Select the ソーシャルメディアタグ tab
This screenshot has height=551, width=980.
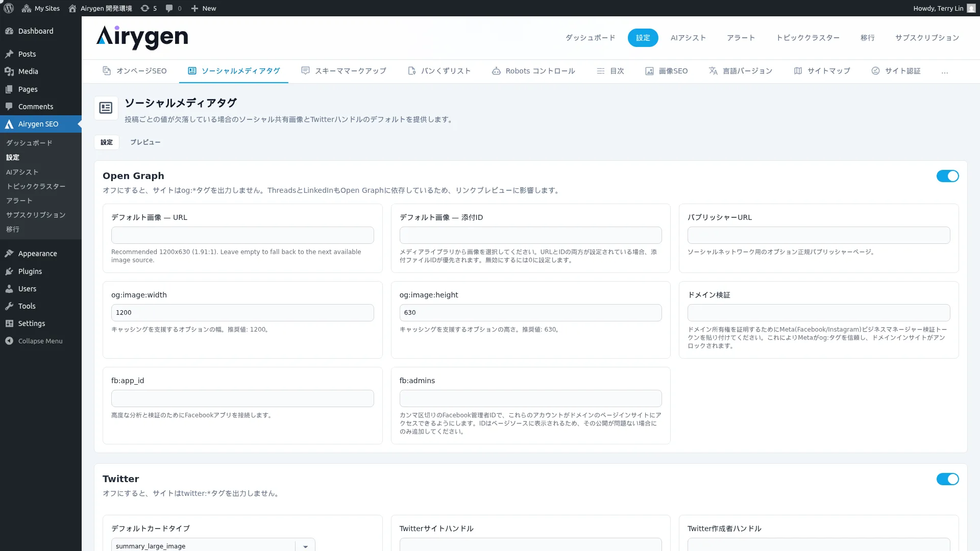tap(234, 71)
